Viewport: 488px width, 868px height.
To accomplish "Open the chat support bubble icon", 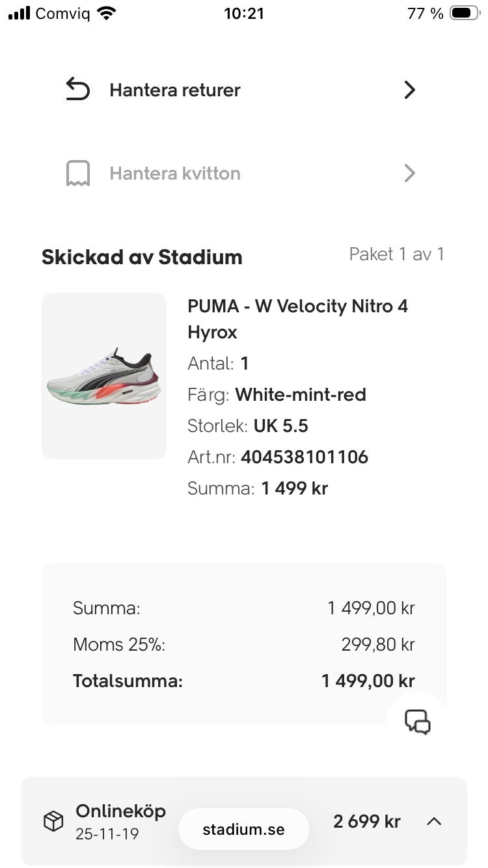I will 417,722.
